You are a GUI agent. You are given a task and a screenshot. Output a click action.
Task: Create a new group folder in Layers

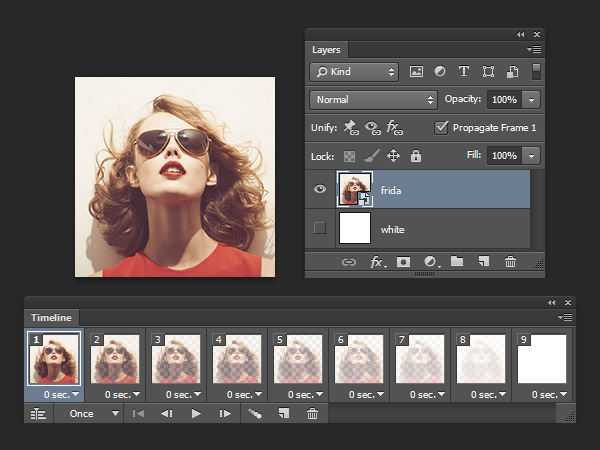click(457, 262)
